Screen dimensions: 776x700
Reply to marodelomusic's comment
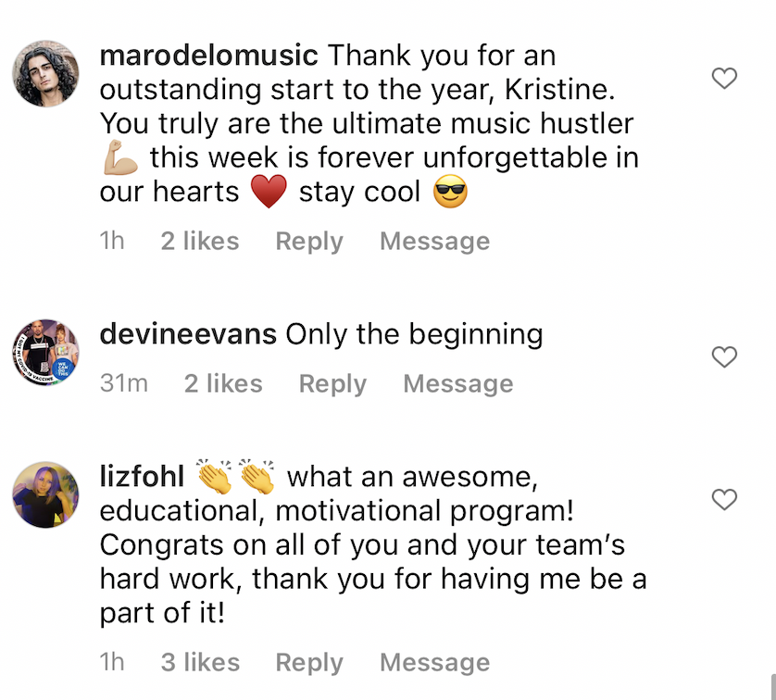[x=309, y=242]
